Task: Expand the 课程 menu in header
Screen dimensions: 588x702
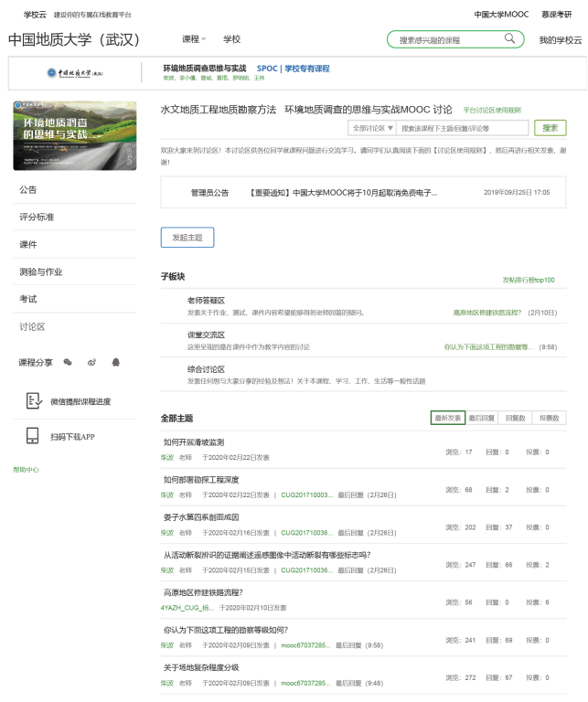Action: coord(194,39)
